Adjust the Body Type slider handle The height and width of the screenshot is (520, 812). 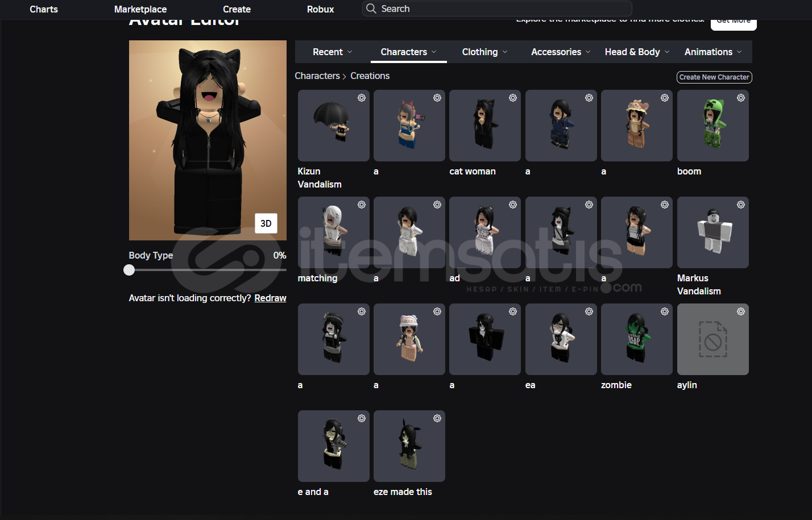(x=129, y=270)
